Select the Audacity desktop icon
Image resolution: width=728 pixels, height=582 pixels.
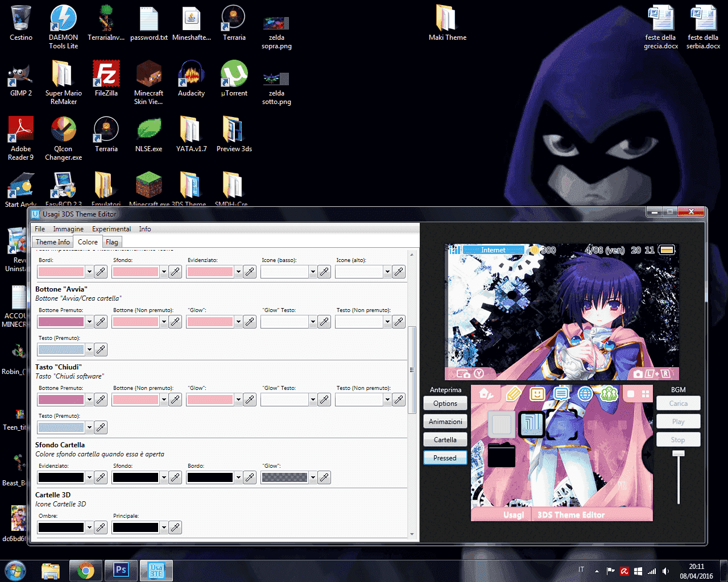191,80
